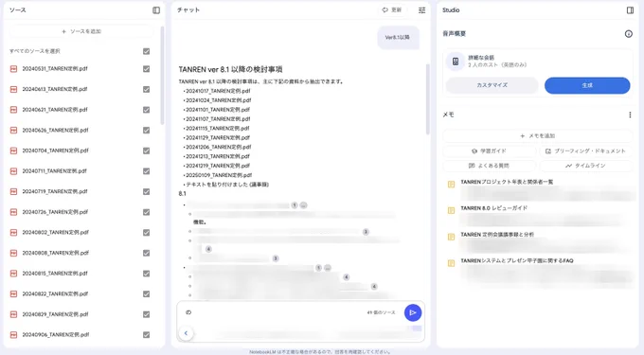Image resolution: width=644 pixels, height=355 pixels.
Task: Open the メモ three-dot menu
Action: 630,115
